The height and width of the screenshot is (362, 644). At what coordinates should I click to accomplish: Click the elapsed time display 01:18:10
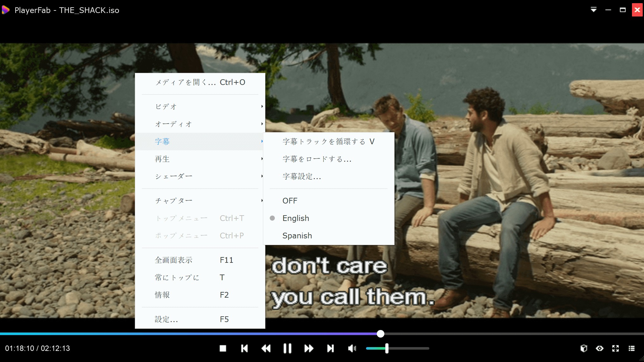tap(20, 348)
